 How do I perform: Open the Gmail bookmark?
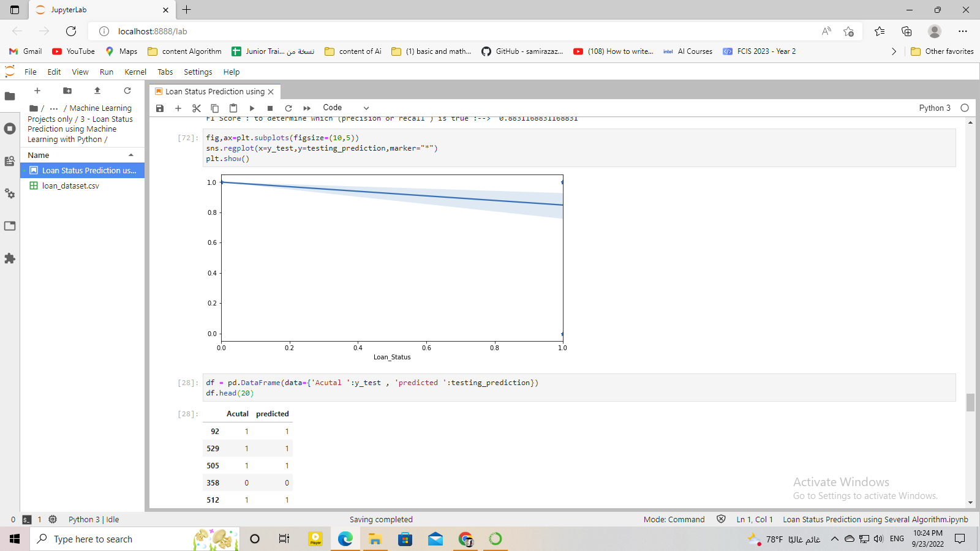pyautogui.click(x=24, y=51)
